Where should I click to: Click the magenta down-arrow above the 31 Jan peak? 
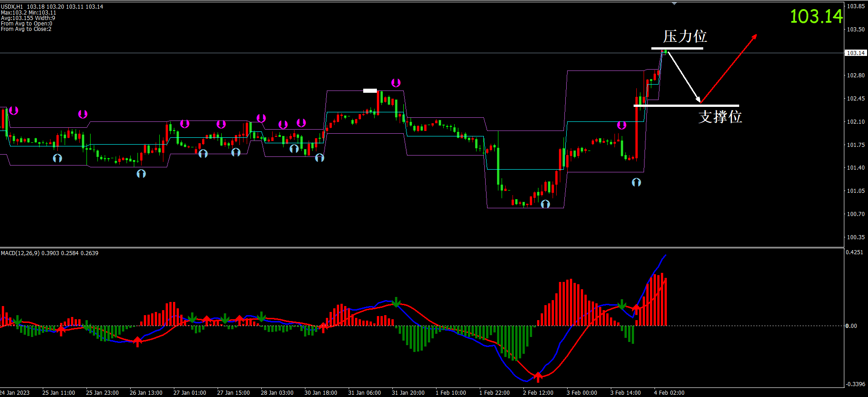point(396,82)
